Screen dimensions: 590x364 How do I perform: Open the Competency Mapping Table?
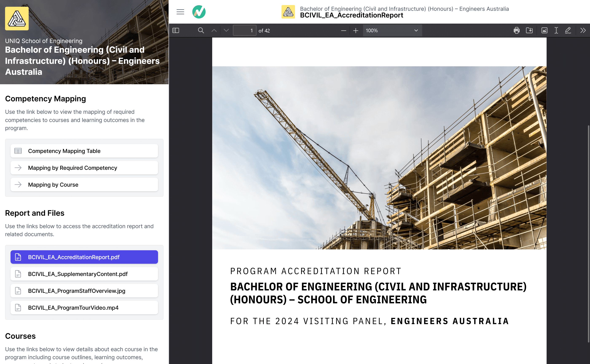point(84,151)
